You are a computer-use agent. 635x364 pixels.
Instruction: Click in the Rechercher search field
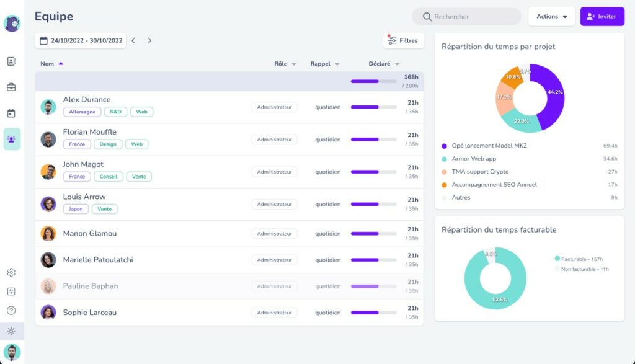(x=471, y=17)
